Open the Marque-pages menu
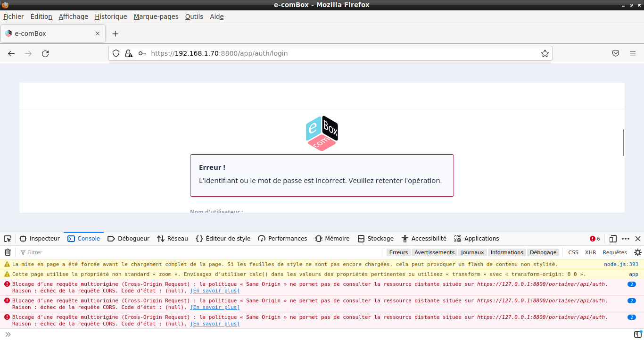644x350 pixels. 156,17
